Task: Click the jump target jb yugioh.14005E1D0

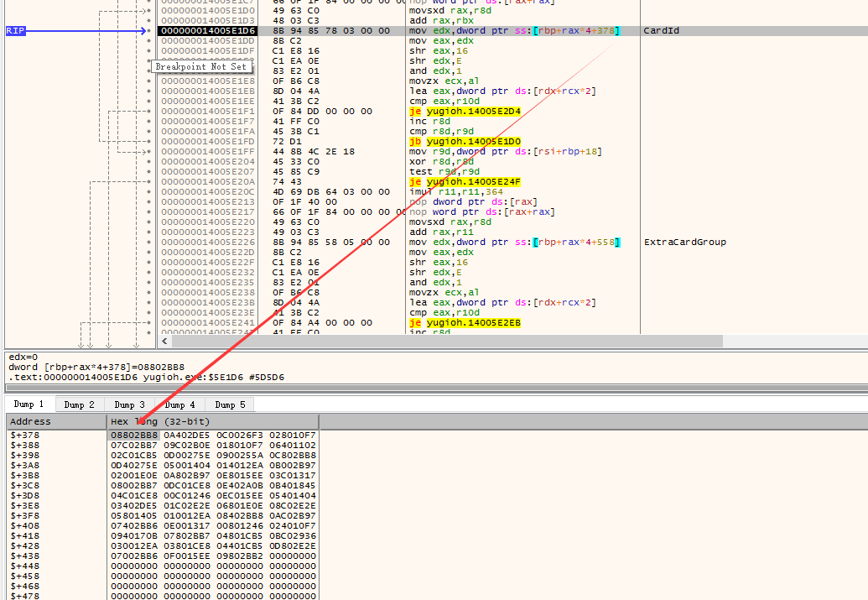Action: click(465, 141)
